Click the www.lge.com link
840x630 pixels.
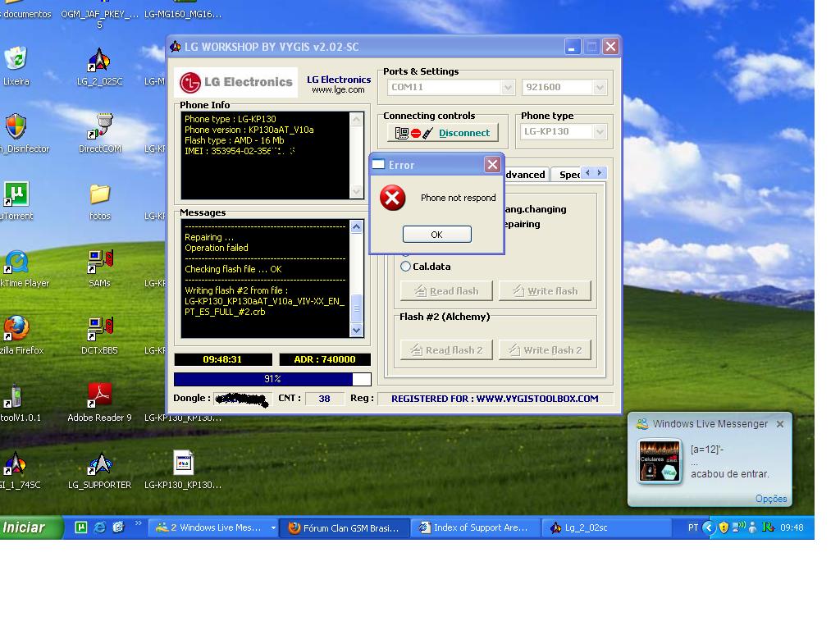(x=338, y=90)
